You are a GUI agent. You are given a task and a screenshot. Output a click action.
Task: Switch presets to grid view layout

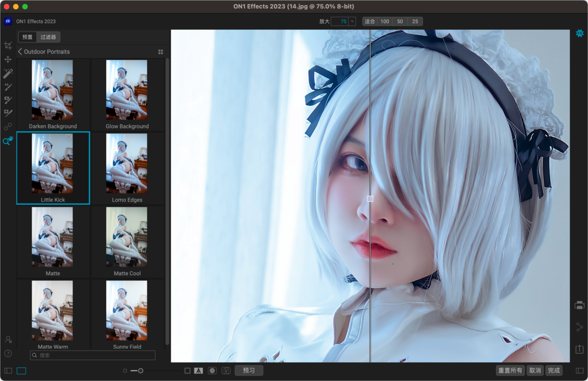pos(161,52)
